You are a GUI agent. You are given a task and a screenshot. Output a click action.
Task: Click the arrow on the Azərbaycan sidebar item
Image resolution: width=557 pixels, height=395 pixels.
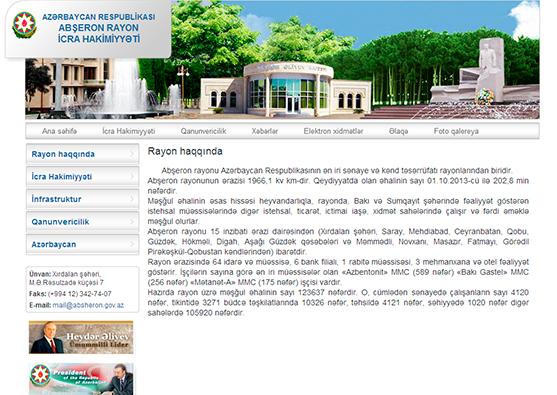pyautogui.click(x=133, y=244)
